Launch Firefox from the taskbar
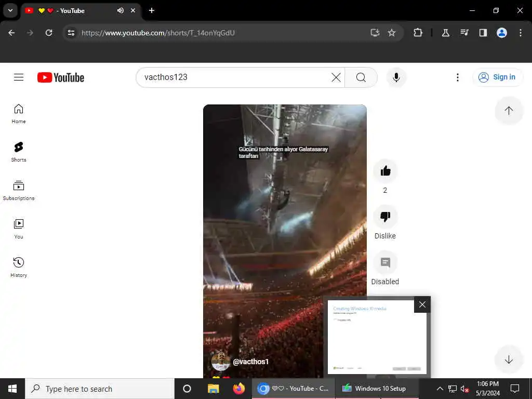 [x=239, y=389]
